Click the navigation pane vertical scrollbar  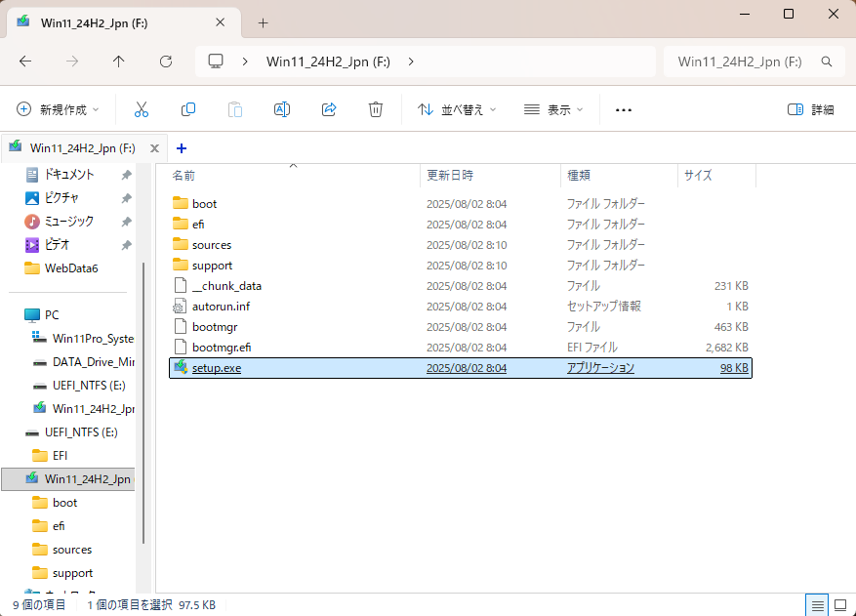[x=143, y=403]
